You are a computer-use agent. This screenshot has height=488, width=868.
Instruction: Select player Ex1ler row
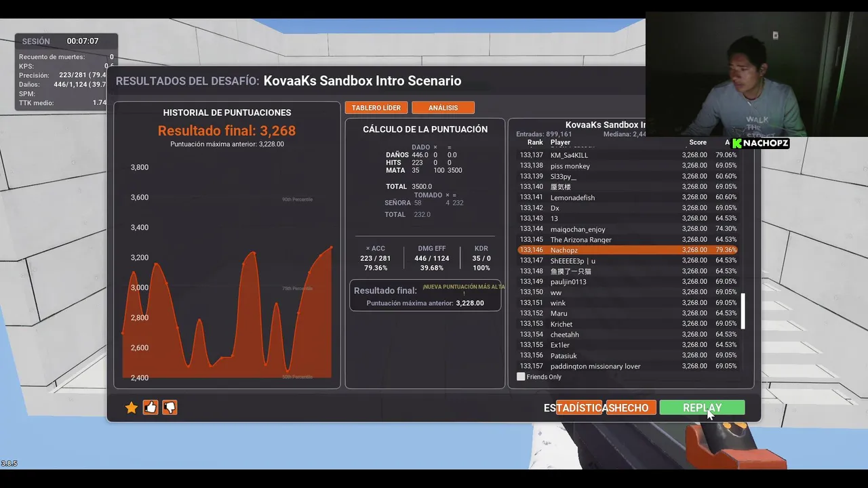click(627, 345)
